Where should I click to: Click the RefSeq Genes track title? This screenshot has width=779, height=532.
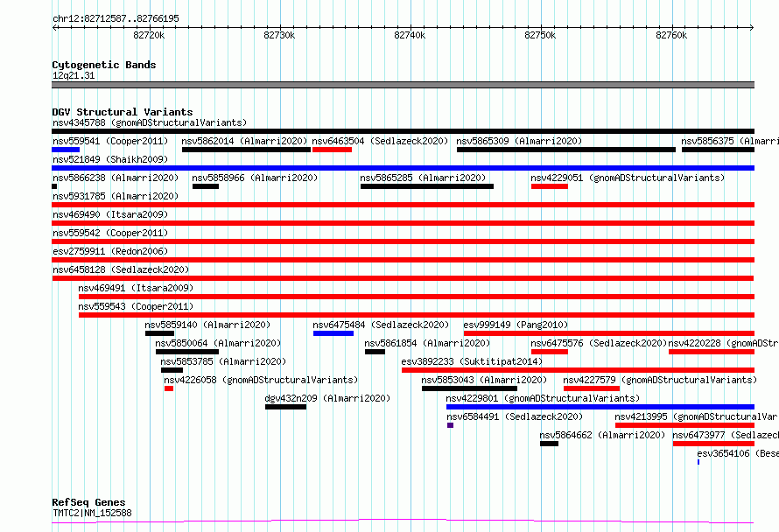point(88,502)
